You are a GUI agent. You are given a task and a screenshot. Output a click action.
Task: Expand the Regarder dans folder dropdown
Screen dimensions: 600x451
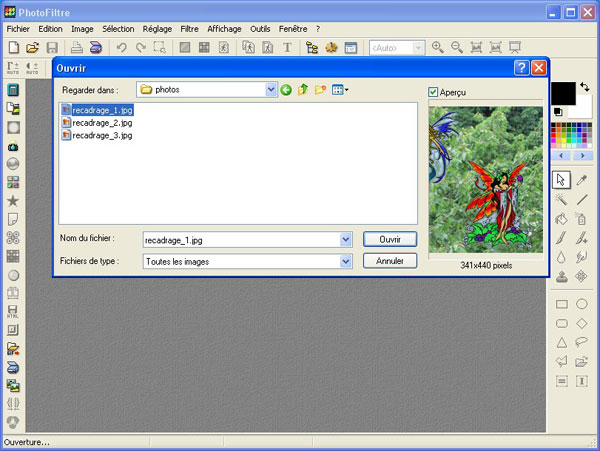point(271,90)
